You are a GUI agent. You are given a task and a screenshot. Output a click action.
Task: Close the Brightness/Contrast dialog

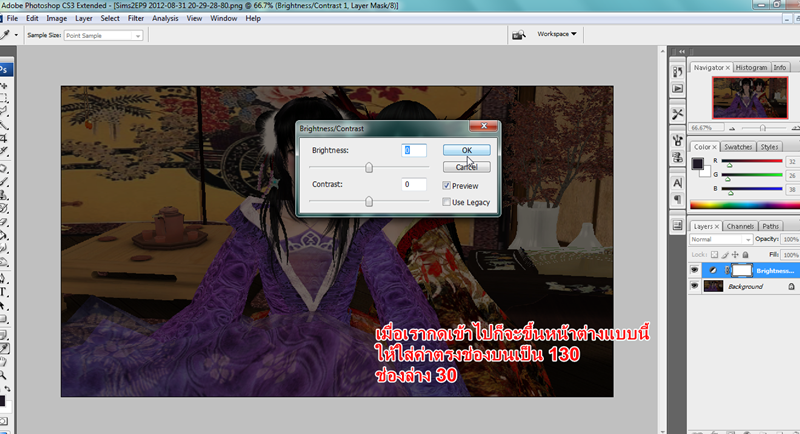click(x=484, y=126)
